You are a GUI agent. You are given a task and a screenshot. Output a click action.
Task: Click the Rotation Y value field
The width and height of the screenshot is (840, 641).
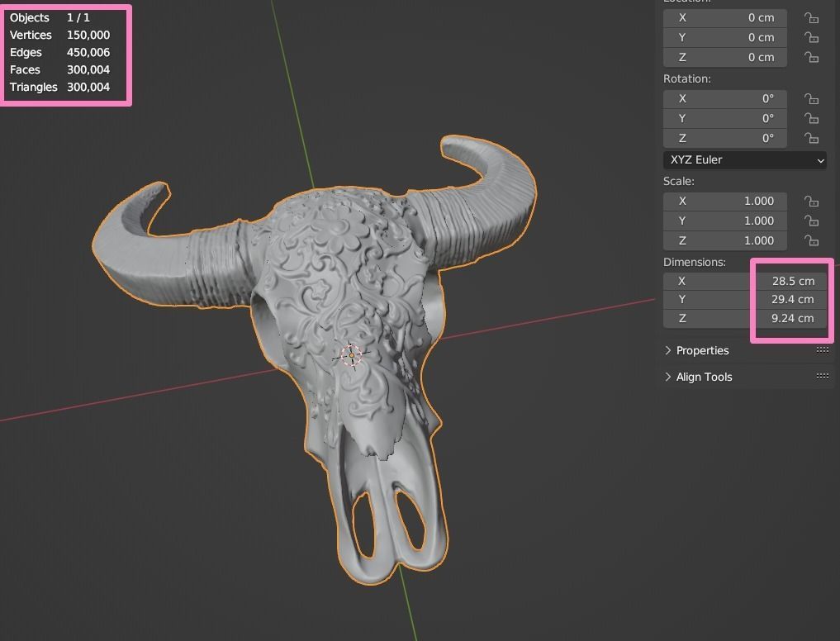click(725, 118)
